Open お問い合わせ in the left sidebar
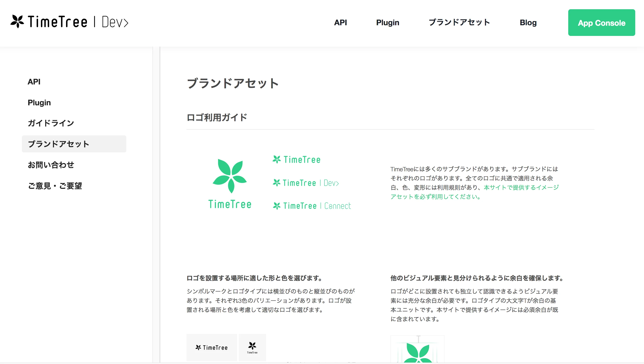Viewport: 644px width, 364px height. click(x=51, y=165)
